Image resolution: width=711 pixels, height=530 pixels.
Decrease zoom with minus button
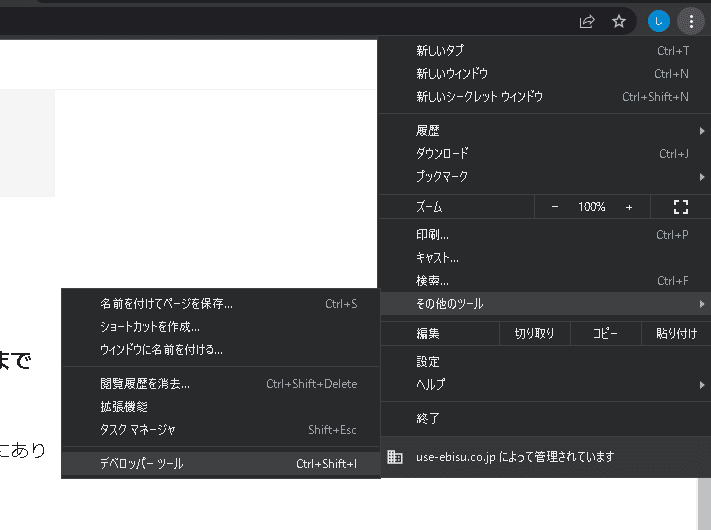pyautogui.click(x=555, y=207)
